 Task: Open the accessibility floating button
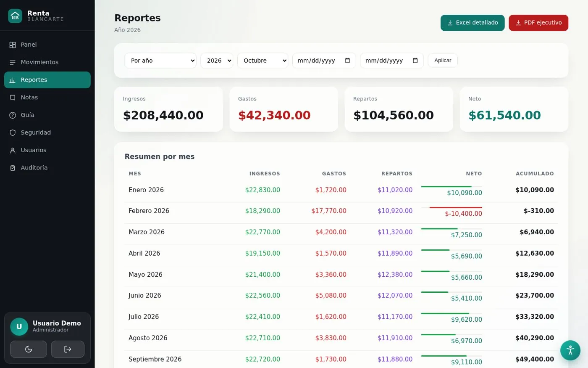coord(570,350)
